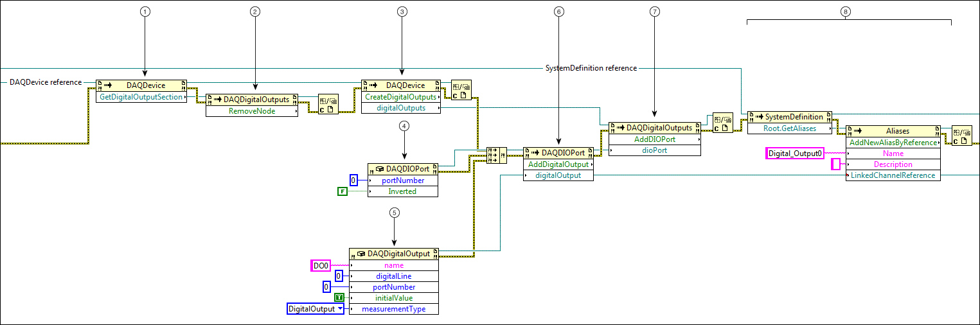
Task: Click the DAQDIOPort constructor node header
Action: [x=402, y=169]
